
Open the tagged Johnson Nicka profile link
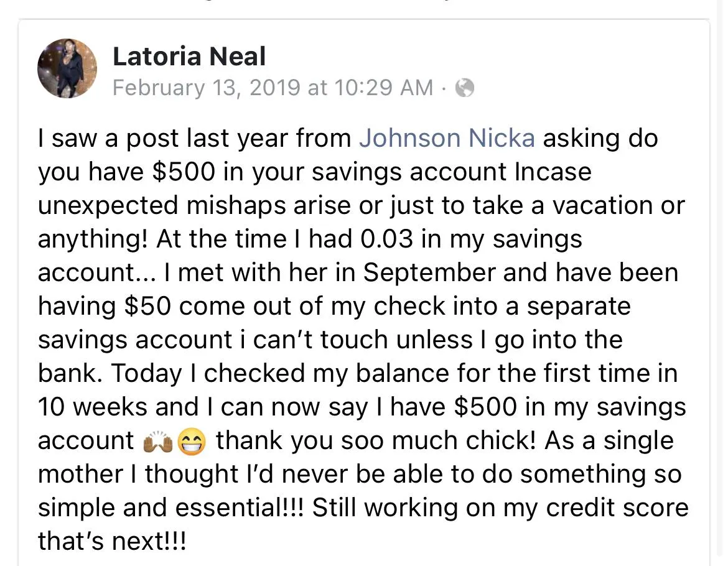(447, 138)
